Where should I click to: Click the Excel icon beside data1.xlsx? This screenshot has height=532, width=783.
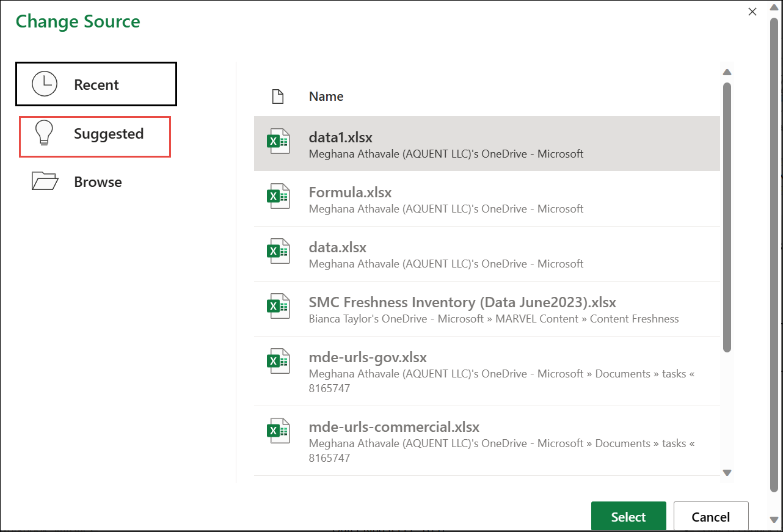[279, 141]
